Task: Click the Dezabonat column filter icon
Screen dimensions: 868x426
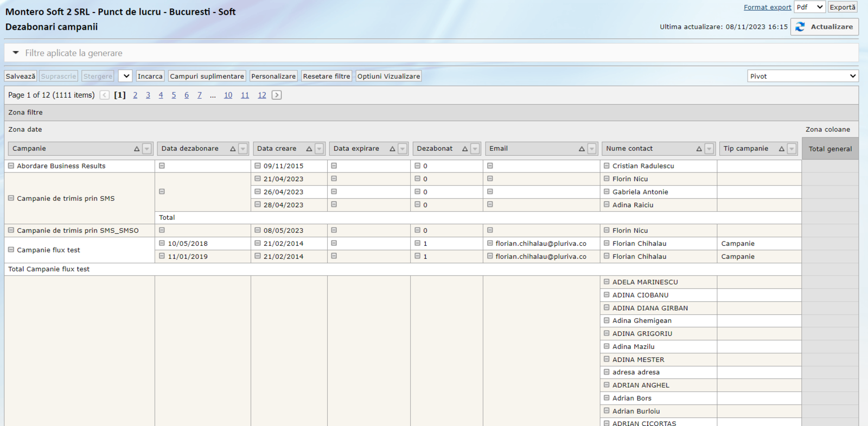Action: tap(475, 149)
